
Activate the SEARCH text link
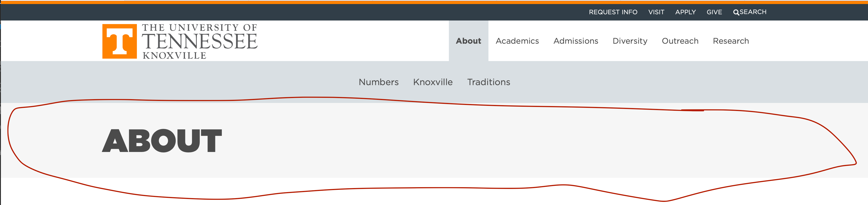[x=752, y=12]
